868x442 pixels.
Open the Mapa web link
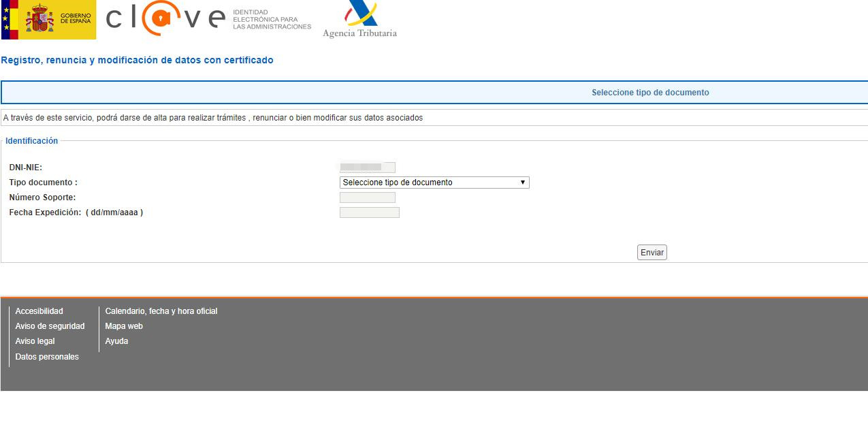tap(124, 326)
